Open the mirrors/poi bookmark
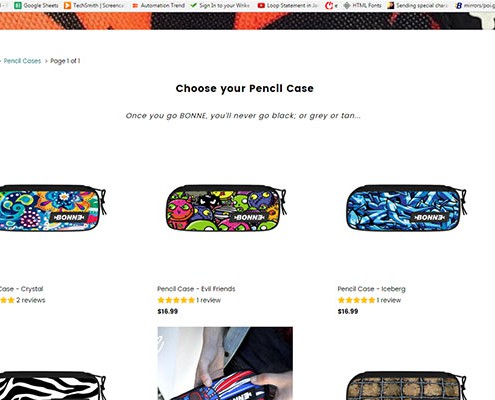This screenshot has height=400, width=495. coord(475,5)
